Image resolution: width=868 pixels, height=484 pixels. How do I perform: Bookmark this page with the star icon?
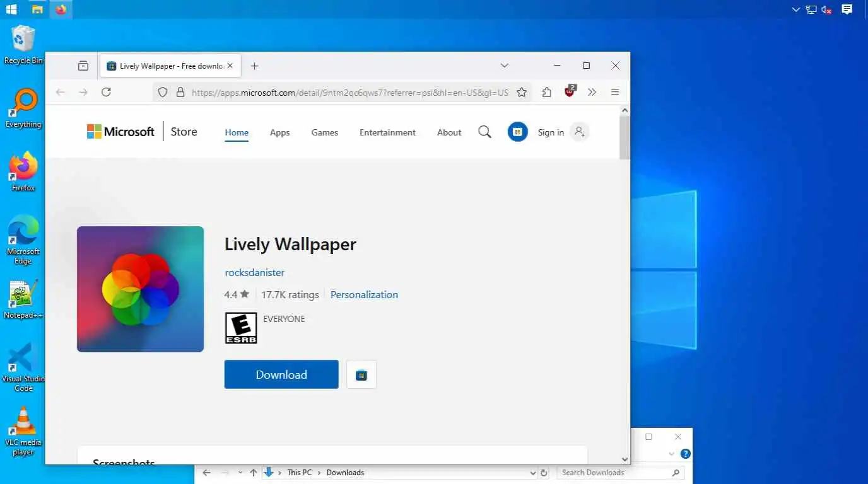pyautogui.click(x=522, y=92)
